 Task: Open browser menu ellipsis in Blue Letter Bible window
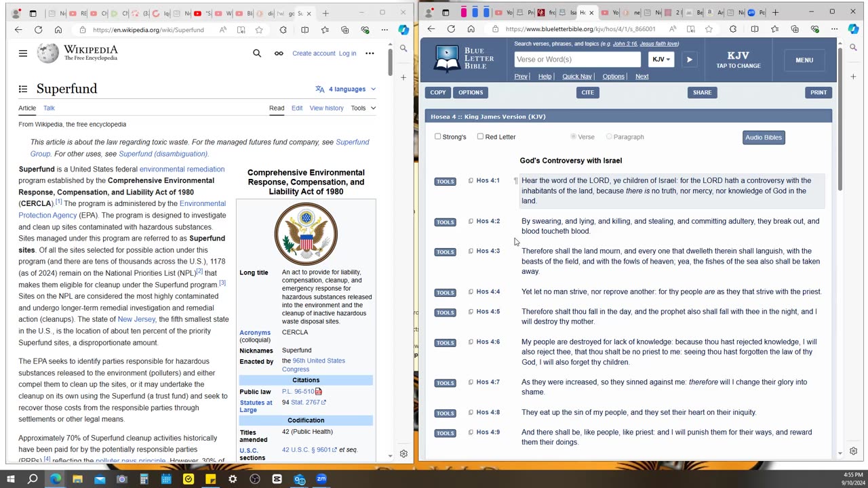(834, 29)
